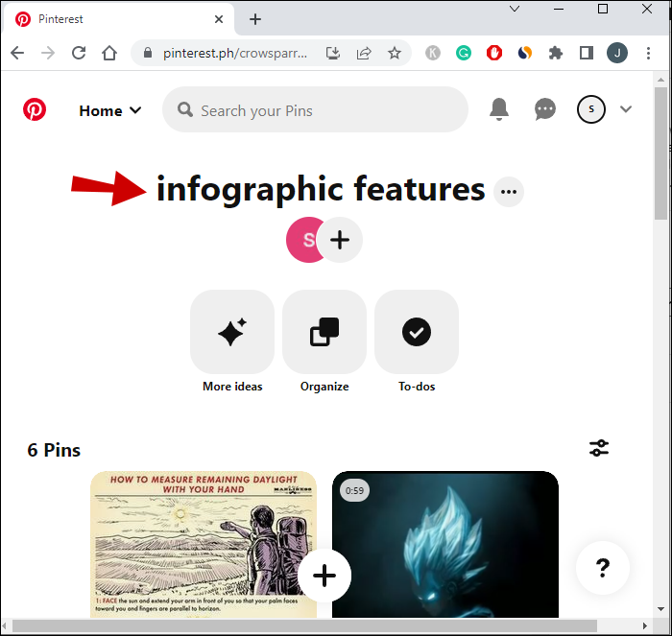This screenshot has width=672, height=636.
Task: Open the messages chat bubble icon
Action: 545,109
